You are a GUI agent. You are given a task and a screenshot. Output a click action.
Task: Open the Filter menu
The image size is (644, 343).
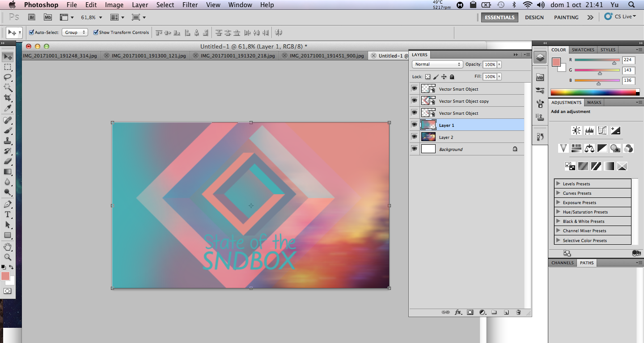[x=190, y=5]
